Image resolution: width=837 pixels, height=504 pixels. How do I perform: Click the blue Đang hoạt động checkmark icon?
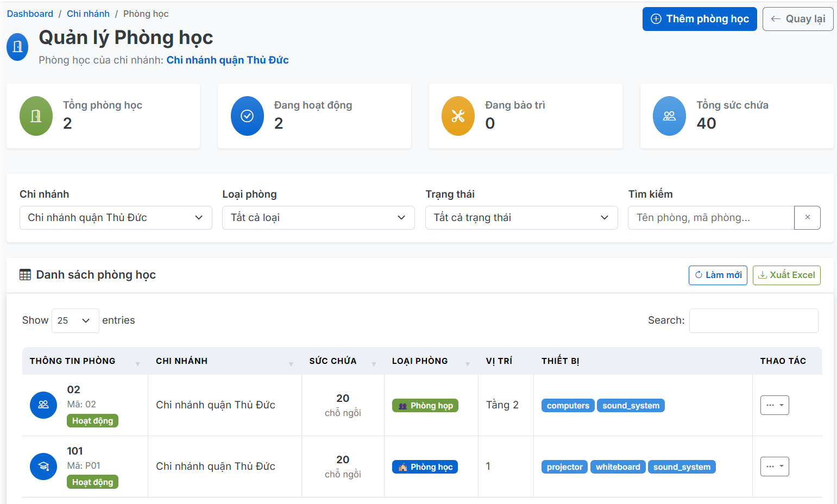tap(247, 116)
